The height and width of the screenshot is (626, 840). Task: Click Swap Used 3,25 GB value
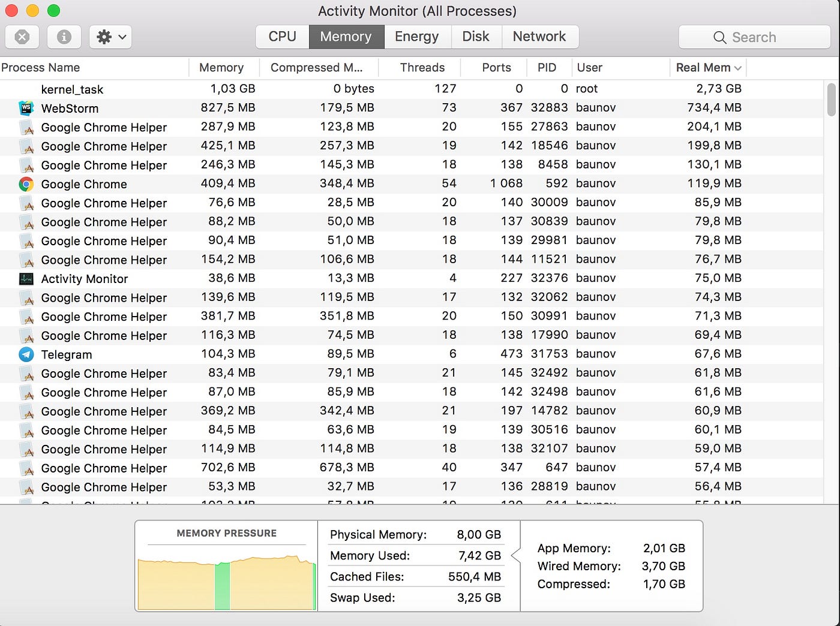click(x=479, y=597)
